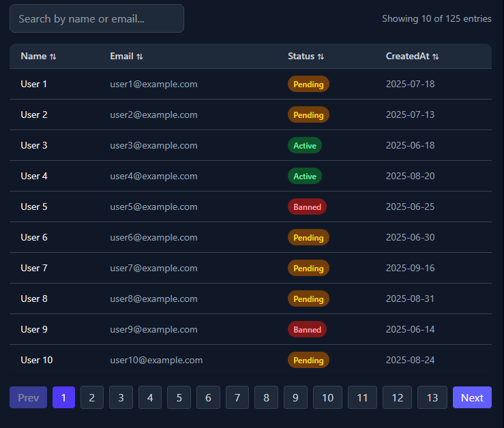Image resolution: width=504 pixels, height=428 pixels.
Task: Select the 'User 4' row name
Action: (34, 176)
